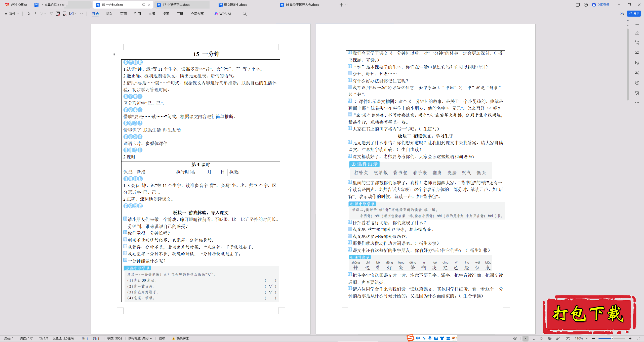Click the blue hatched format icon
The width and height of the screenshot is (644, 342).
tap(71, 14)
